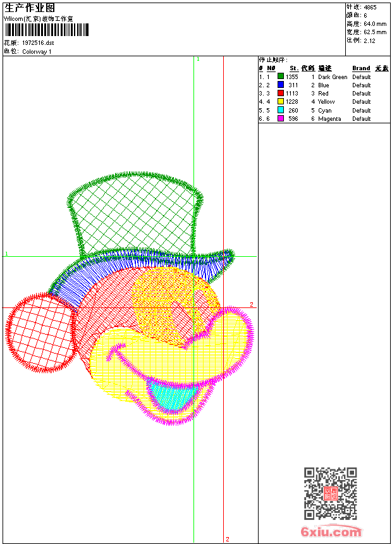This screenshot has height=544, width=392.
Task: Click the scale value "2.12"
Action: (369, 40)
